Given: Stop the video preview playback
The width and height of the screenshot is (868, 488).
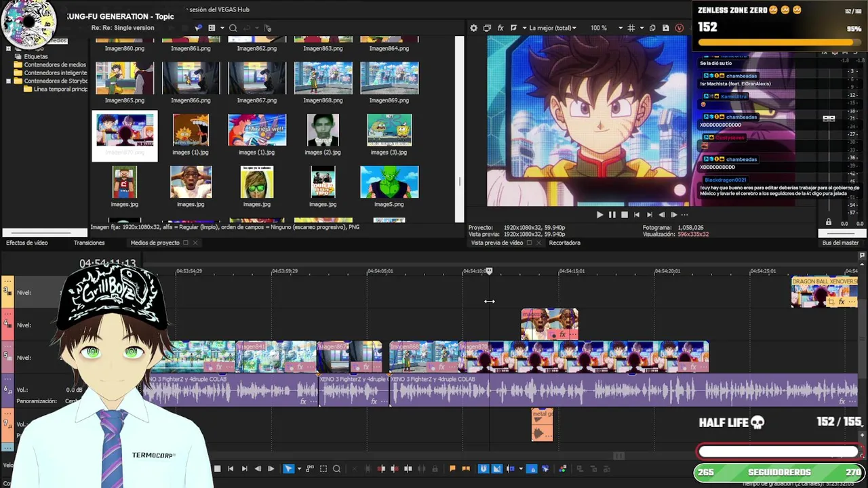Looking at the screenshot, I should 625,215.
